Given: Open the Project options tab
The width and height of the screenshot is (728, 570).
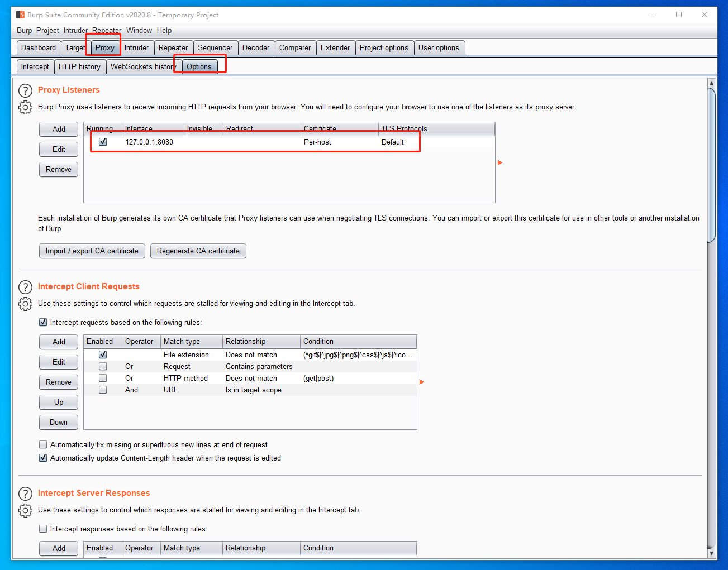Looking at the screenshot, I should [384, 47].
